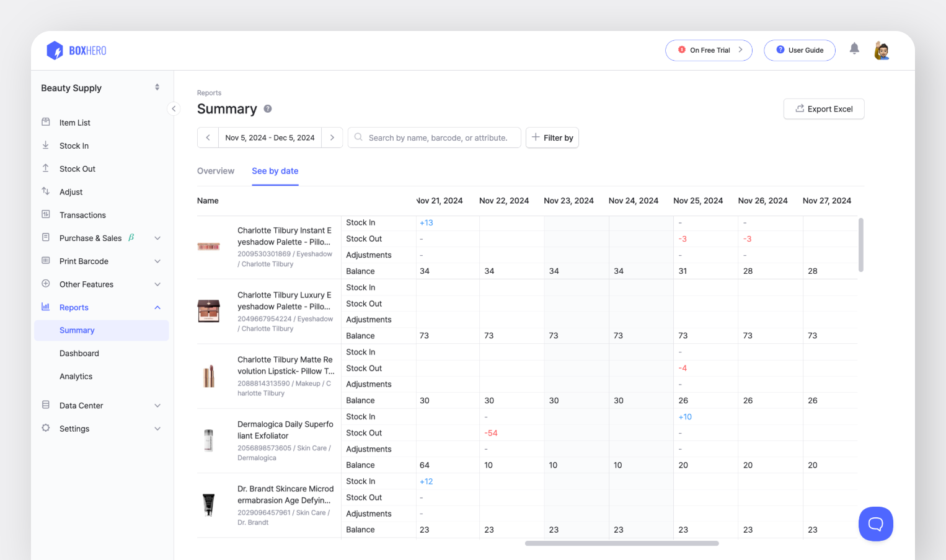
Task: Go to previous date range
Action: tap(208, 138)
